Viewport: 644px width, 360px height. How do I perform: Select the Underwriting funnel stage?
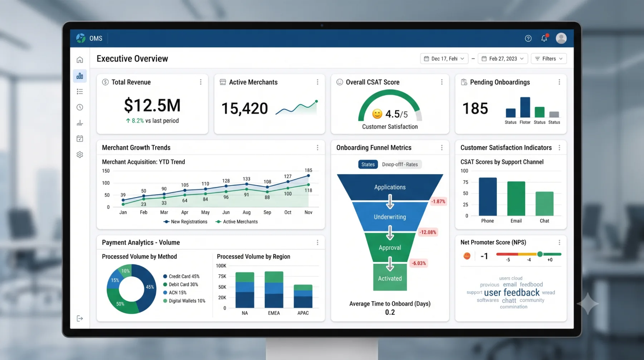point(390,217)
